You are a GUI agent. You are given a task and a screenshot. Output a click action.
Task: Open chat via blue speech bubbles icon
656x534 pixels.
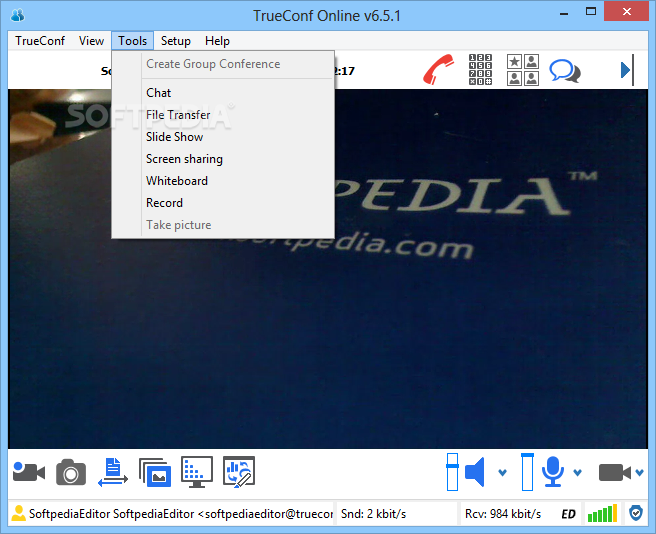coord(564,71)
